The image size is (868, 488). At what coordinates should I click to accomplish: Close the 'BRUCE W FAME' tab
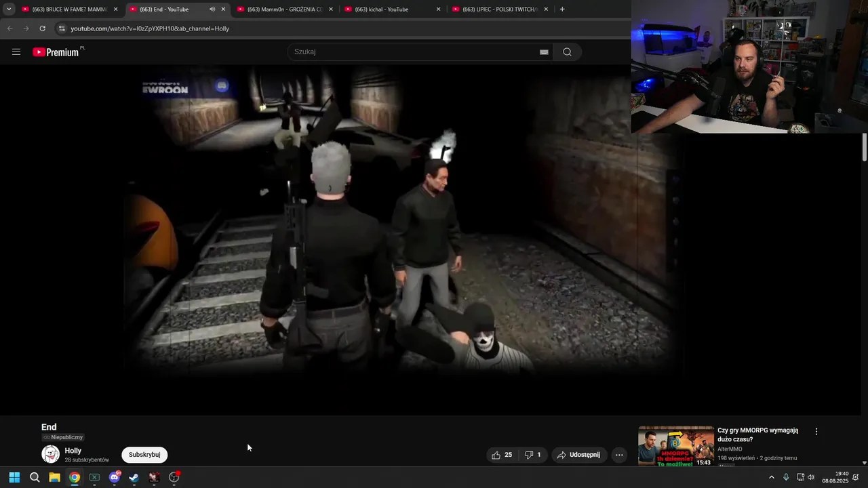[x=115, y=9]
